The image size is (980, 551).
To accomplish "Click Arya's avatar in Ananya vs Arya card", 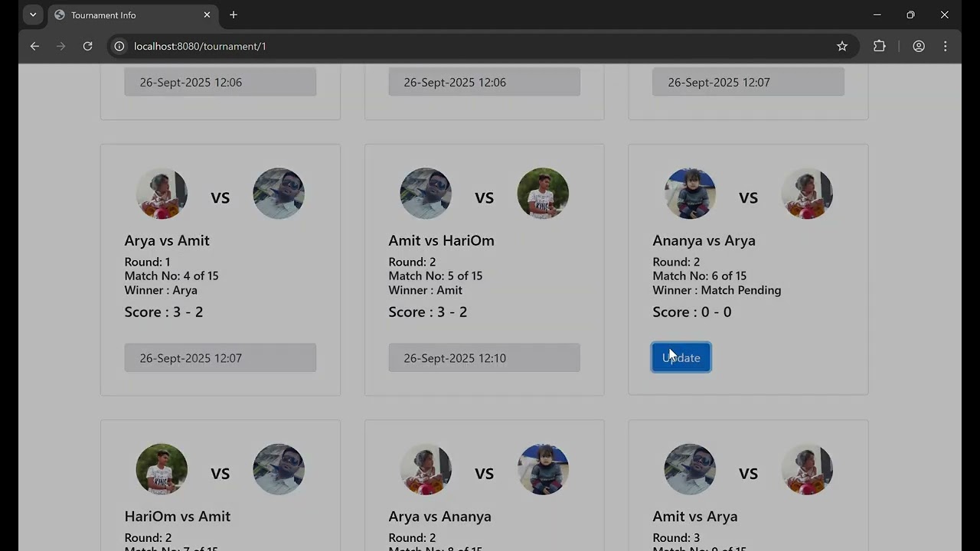I will [x=807, y=194].
